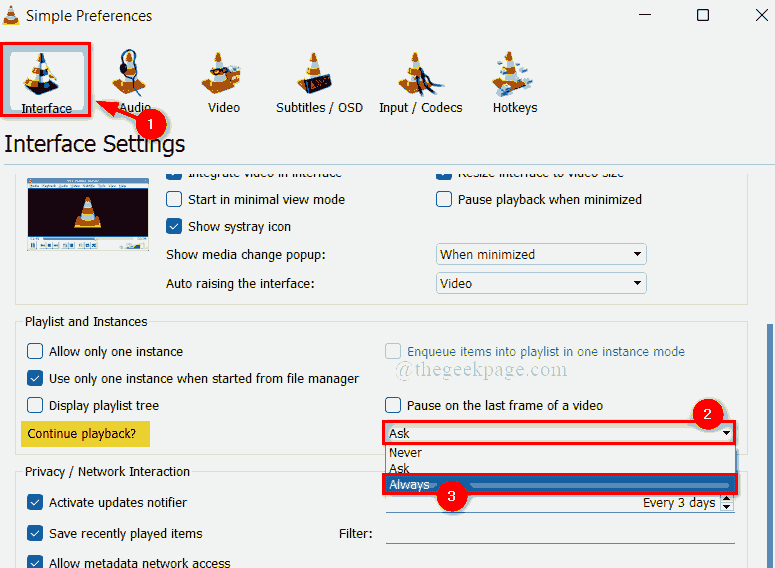The height and width of the screenshot is (568, 775).
Task: Open Auto raising the interface dropdown
Action: (541, 284)
